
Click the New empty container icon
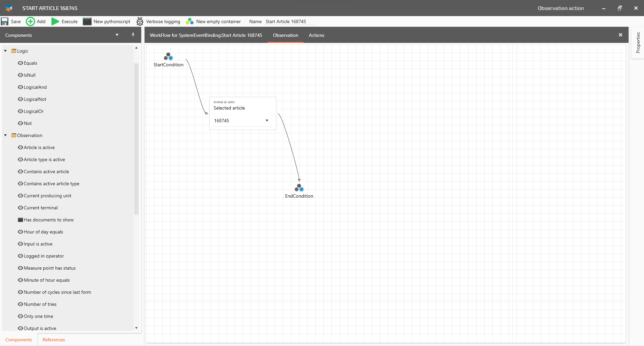(x=190, y=21)
